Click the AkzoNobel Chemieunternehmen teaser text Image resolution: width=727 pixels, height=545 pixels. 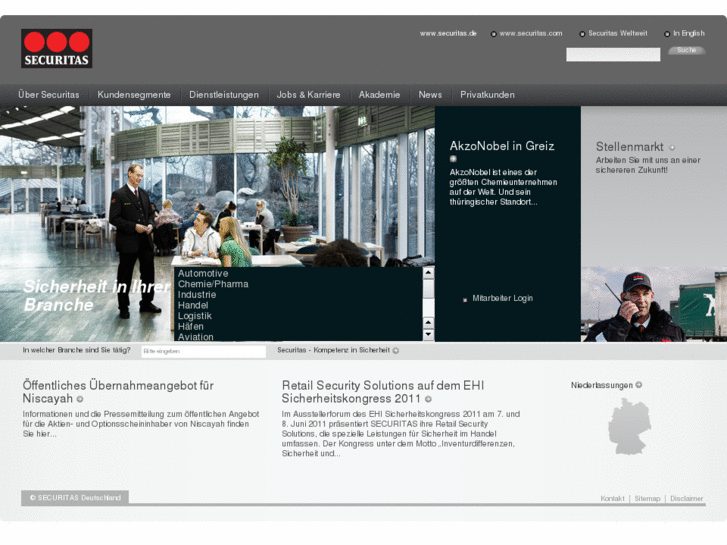pyautogui.click(x=503, y=187)
